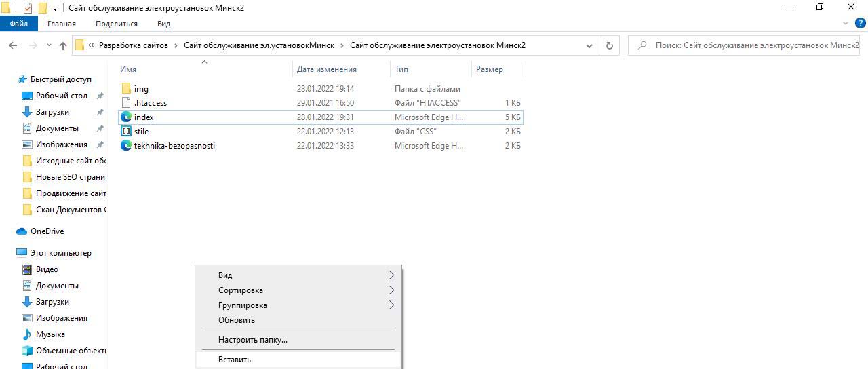Image resolution: width=868 pixels, height=369 pixels.
Task: Select the stile CSS file icon
Action: tap(125, 132)
